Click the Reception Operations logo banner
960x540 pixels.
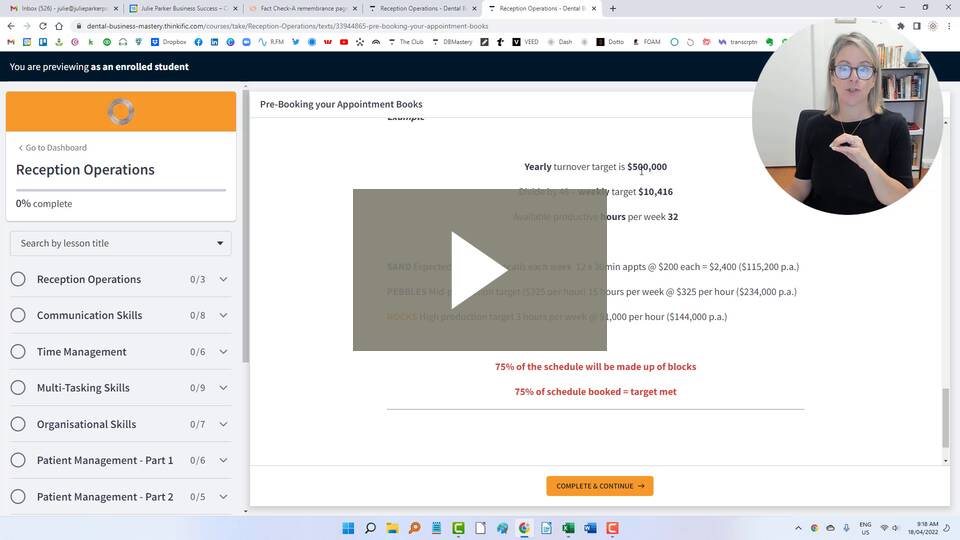tap(121, 111)
